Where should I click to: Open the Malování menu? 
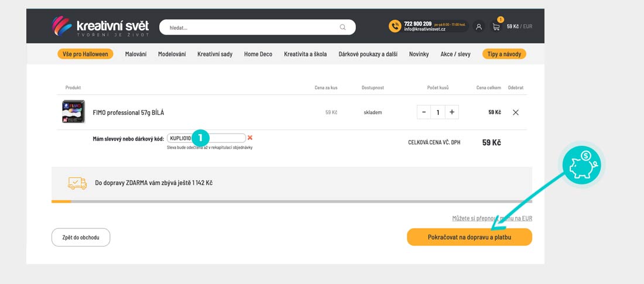(x=136, y=54)
